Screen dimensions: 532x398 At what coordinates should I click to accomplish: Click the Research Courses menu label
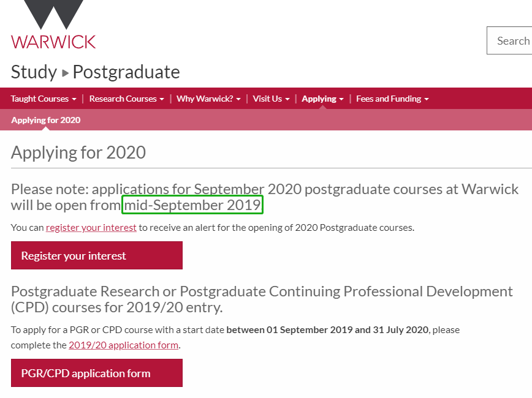click(123, 99)
